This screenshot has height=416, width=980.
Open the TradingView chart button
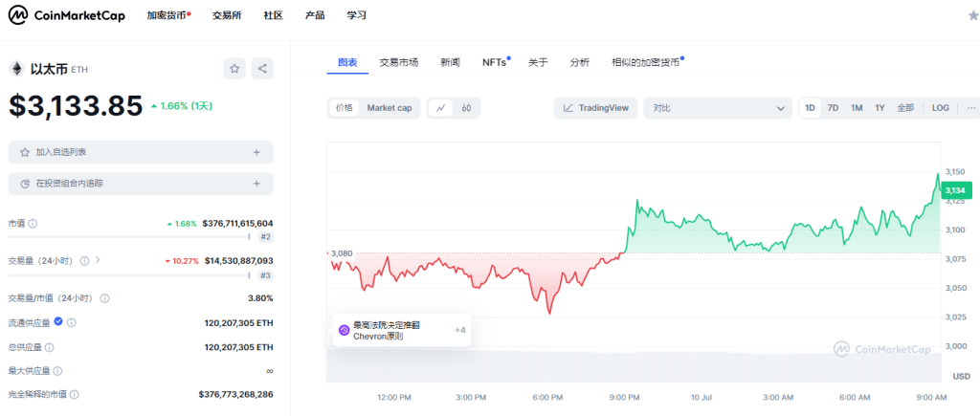click(596, 108)
